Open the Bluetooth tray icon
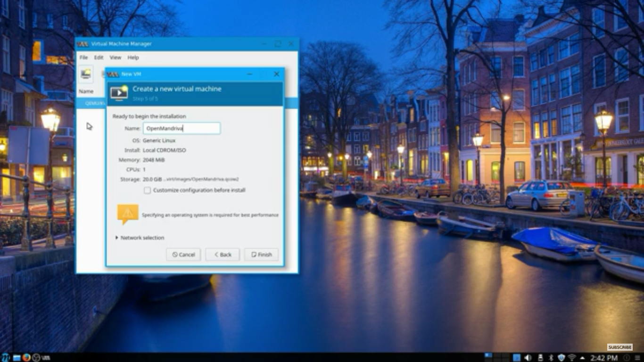Image resolution: width=644 pixels, height=362 pixels. (551, 358)
